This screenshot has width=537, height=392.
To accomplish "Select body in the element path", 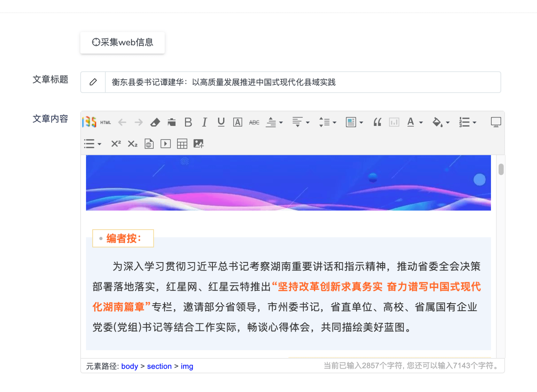I will [x=129, y=366].
